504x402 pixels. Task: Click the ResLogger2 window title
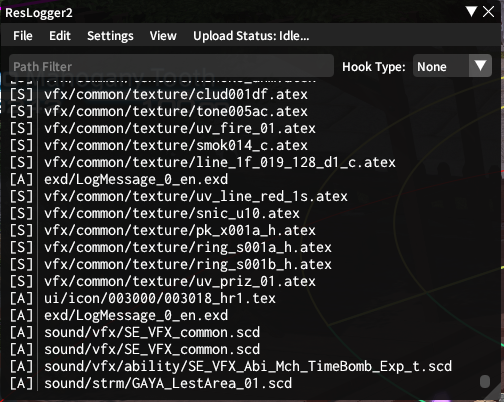point(39,13)
